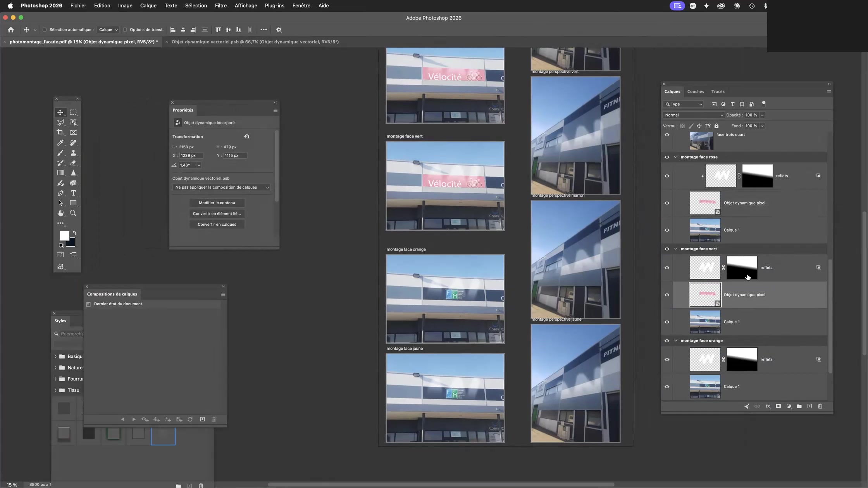Click the background dark color swatch
The height and width of the screenshot is (488, 868).
tap(72, 244)
